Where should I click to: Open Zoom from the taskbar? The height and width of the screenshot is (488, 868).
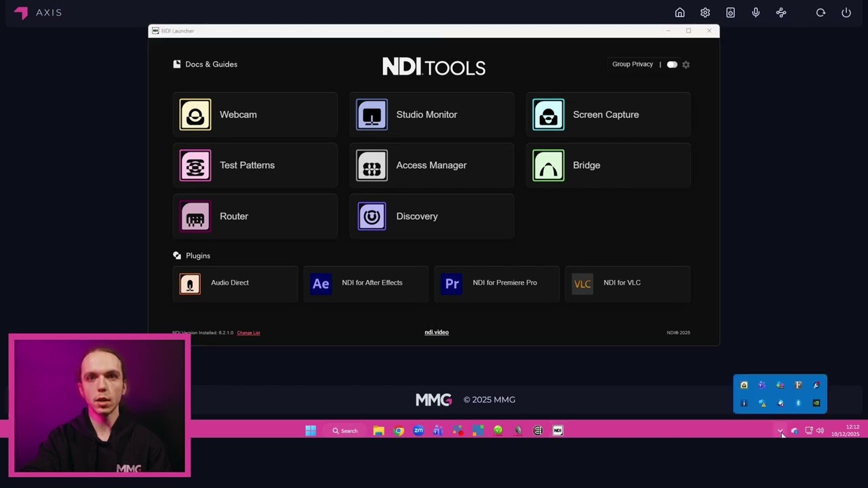(418, 430)
